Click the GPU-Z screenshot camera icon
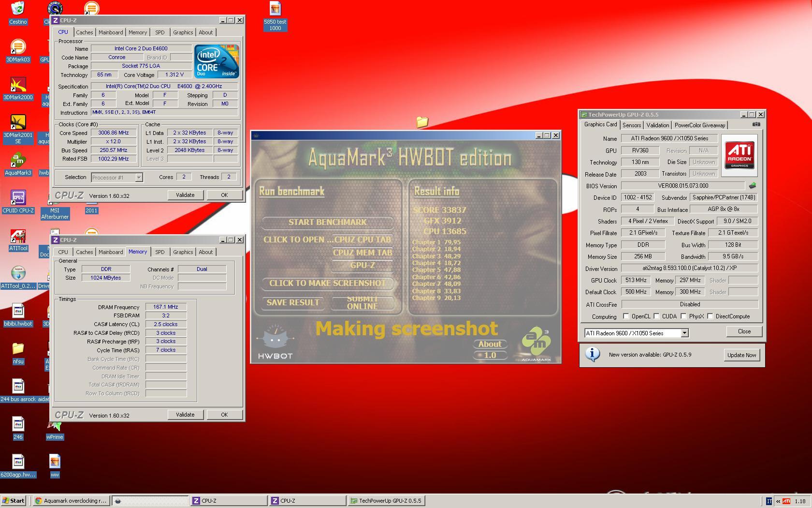This screenshot has width=812, height=508. coord(756,125)
